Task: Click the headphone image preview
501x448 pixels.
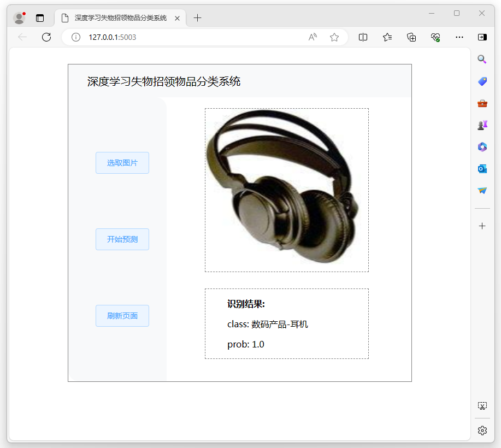Action: coord(286,190)
